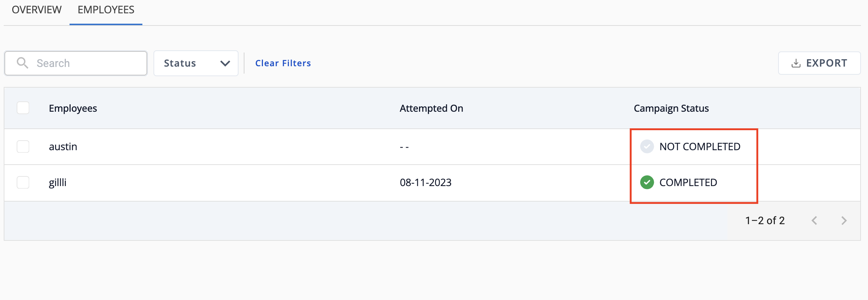Click the Export button

tap(819, 63)
